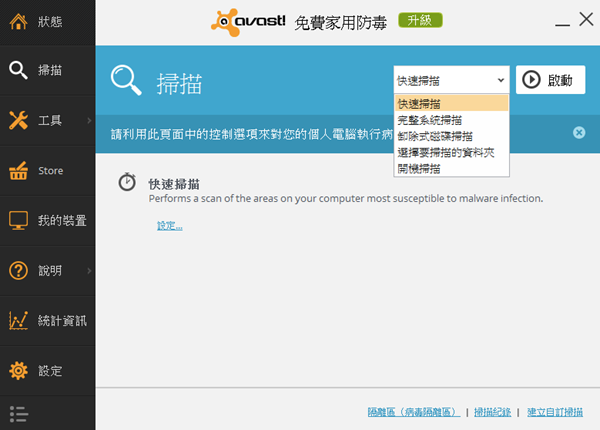The height and width of the screenshot is (430, 600).
Task: Open the 隔離區 (病毒隔離區) link
Action: tap(414, 412)
